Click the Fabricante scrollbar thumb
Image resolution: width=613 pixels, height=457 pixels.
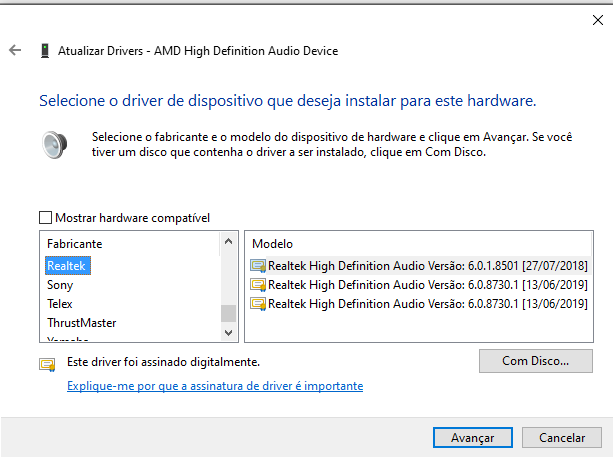(x=229, y=313)
